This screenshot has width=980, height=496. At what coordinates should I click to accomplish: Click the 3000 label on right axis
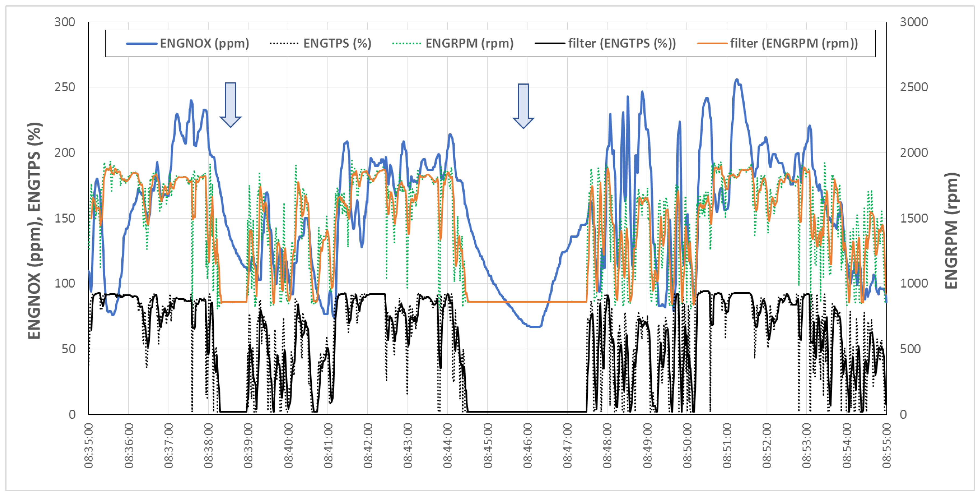(x=914, y=22)
